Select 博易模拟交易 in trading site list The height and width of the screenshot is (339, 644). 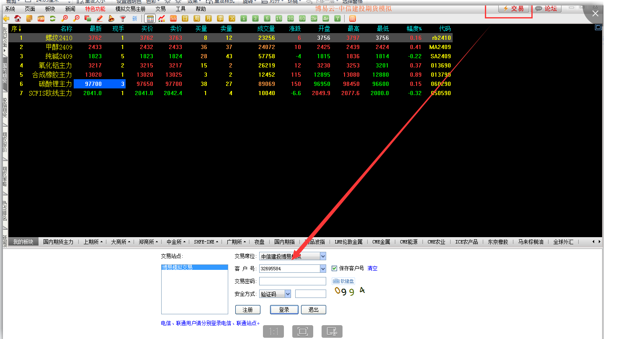tap(177, 267)
